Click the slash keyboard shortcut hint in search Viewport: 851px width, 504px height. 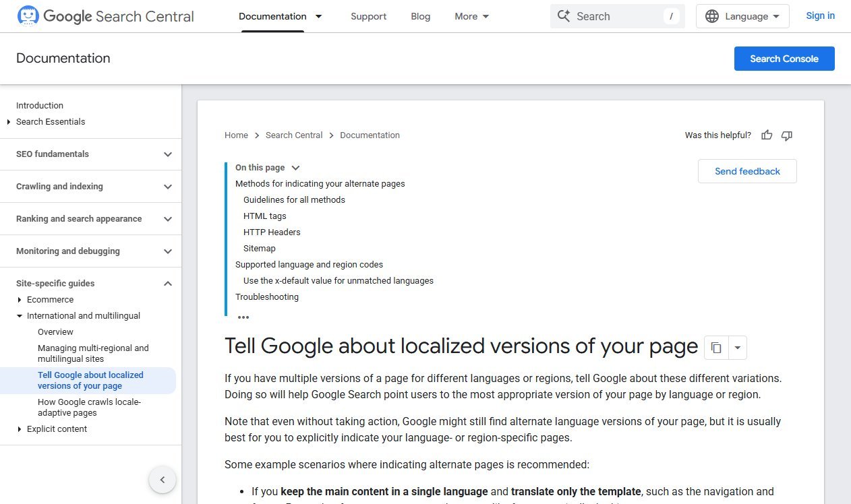671,16
